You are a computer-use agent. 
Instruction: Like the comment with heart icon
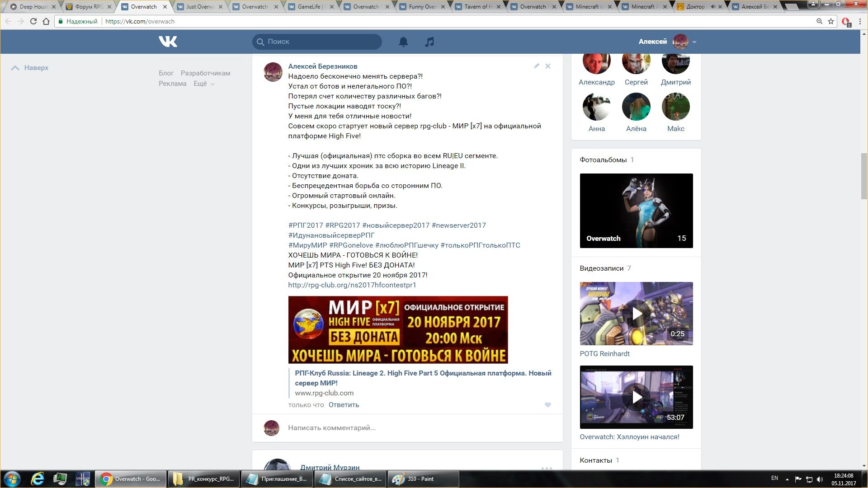pos(547,405)
